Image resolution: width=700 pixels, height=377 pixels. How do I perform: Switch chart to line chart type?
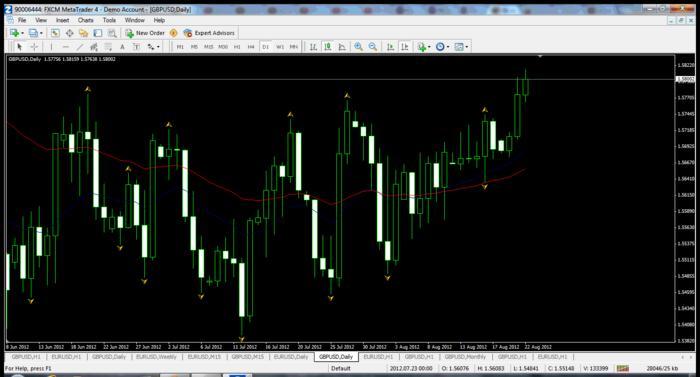342,46
